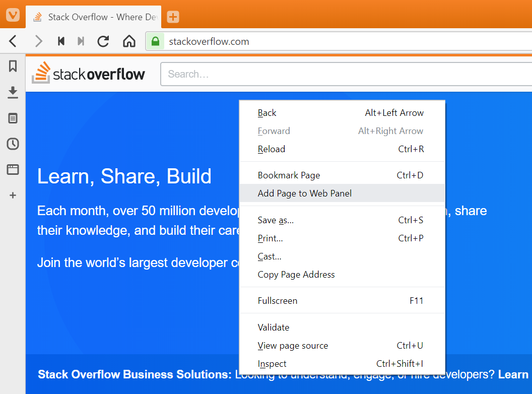Click the Learn link in the banner
The width and height of the screenshot is (532, 394).
pyautogui.click(x=513, y=374)
